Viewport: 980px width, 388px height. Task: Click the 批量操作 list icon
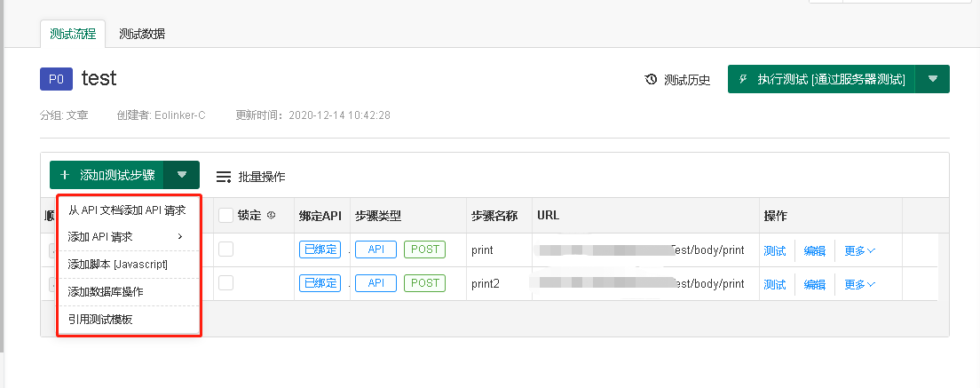[x=224, y=177]
